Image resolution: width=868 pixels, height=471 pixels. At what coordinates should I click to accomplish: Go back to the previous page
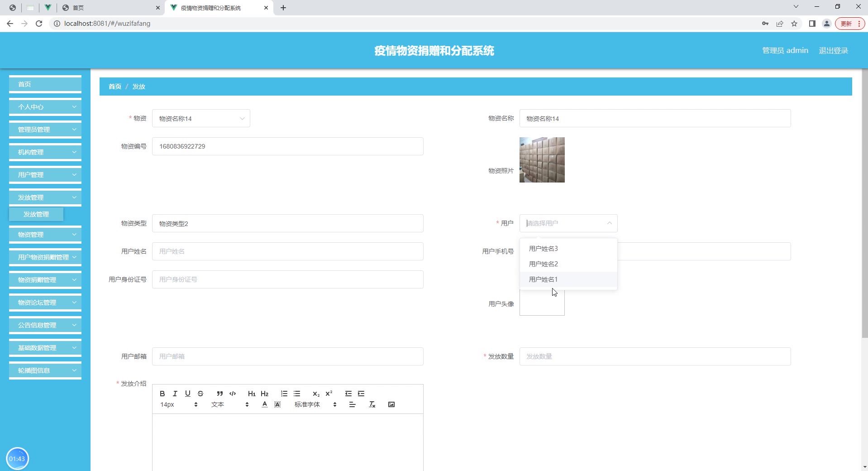tap(10, 24)
